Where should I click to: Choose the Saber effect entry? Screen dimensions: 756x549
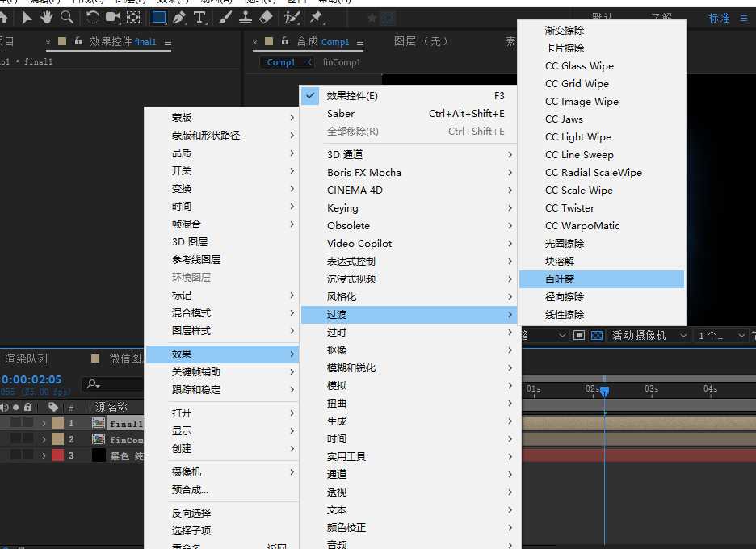[x=409, y=114]
